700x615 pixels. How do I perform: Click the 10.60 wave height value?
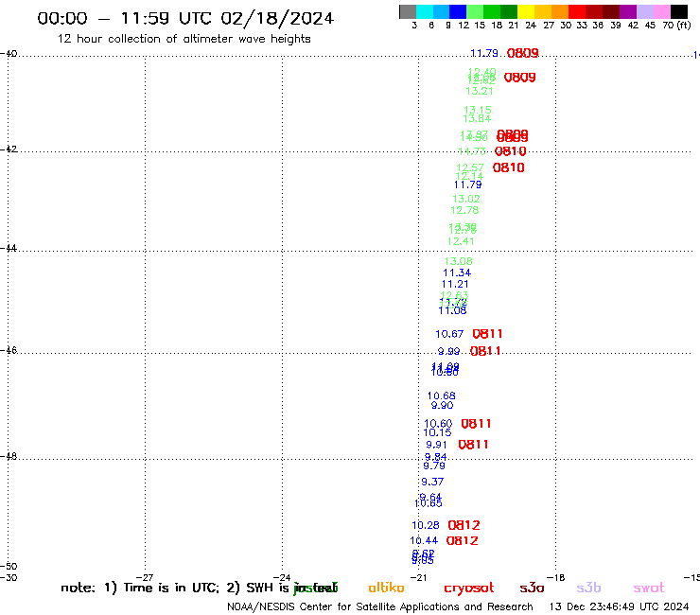click(438, 424)
